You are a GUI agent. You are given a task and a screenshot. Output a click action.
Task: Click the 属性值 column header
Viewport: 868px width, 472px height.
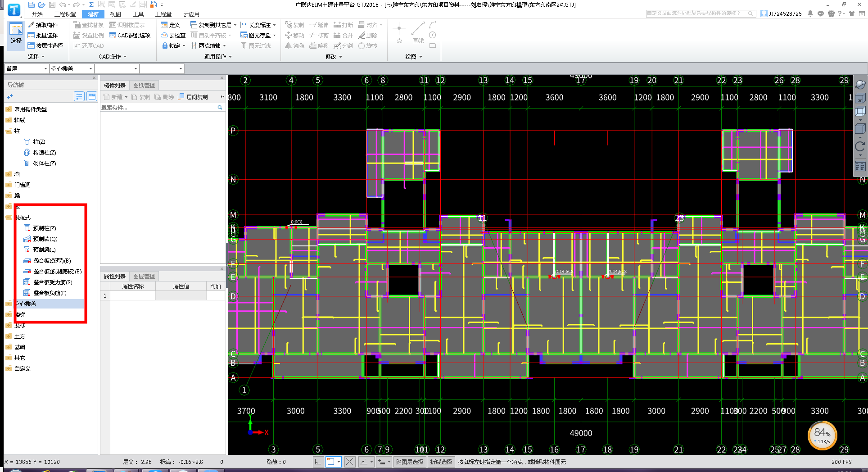click(181, 286)
